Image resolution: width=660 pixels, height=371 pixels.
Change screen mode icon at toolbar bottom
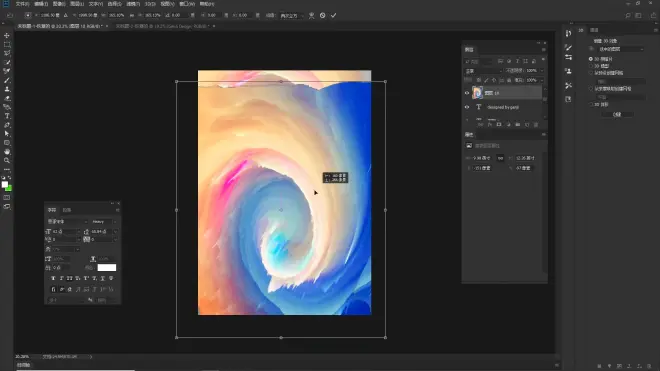pos(7,206)
